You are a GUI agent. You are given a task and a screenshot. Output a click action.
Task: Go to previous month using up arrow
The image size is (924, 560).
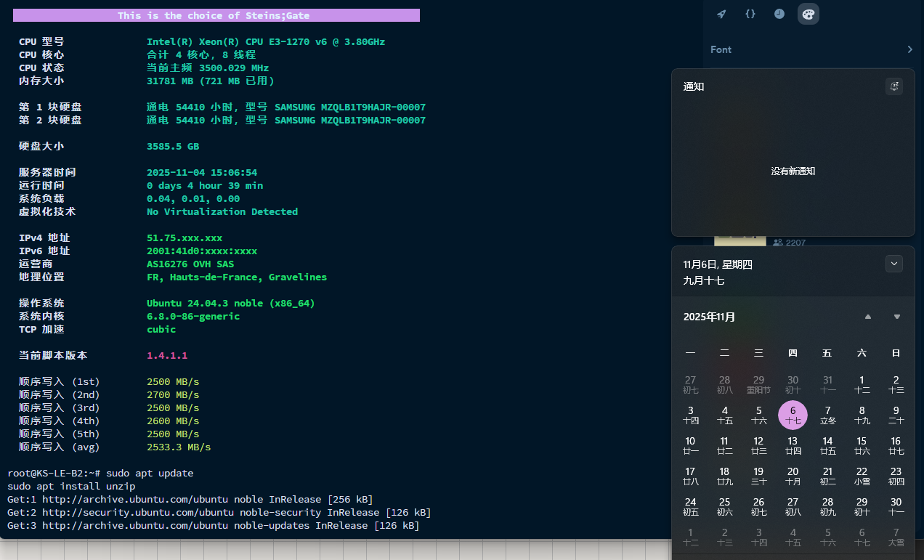point(867,317)
